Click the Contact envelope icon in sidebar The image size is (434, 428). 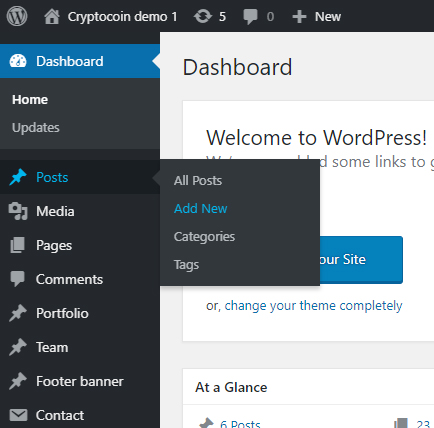coord(18,415)
